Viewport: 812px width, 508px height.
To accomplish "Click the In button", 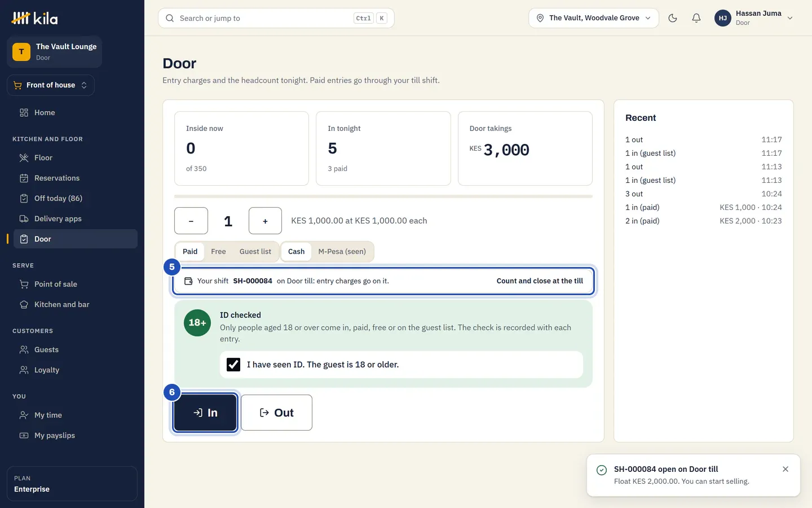I will [x=205, y=413].
